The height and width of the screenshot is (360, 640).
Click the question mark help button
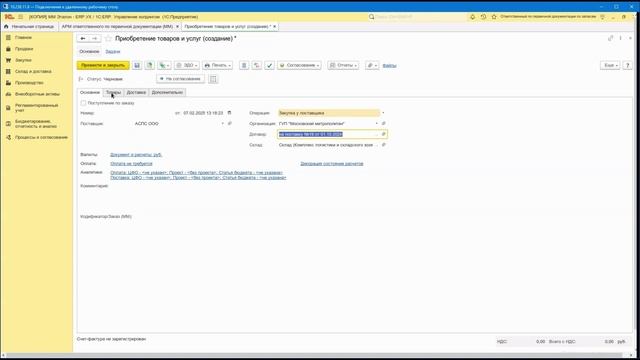[628, 65]
